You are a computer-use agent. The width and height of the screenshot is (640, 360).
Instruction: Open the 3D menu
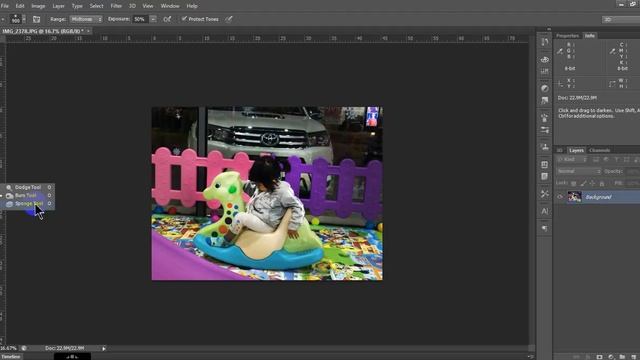coord(132,6)
